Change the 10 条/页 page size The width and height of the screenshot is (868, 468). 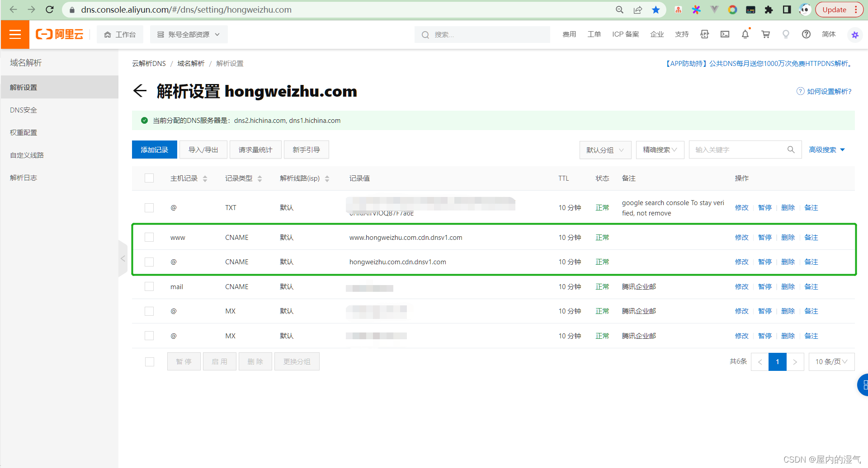point(831,362)
